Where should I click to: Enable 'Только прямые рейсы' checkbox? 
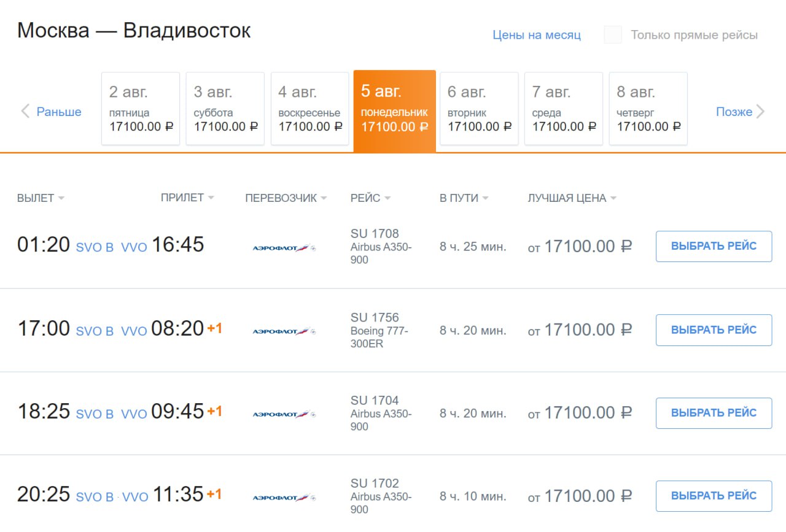[x=613, y=35]
